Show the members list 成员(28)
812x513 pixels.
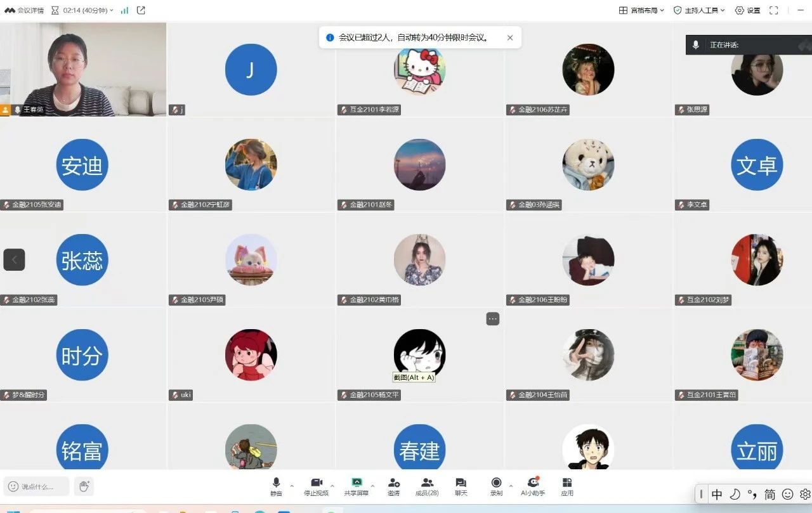point(427,486)
